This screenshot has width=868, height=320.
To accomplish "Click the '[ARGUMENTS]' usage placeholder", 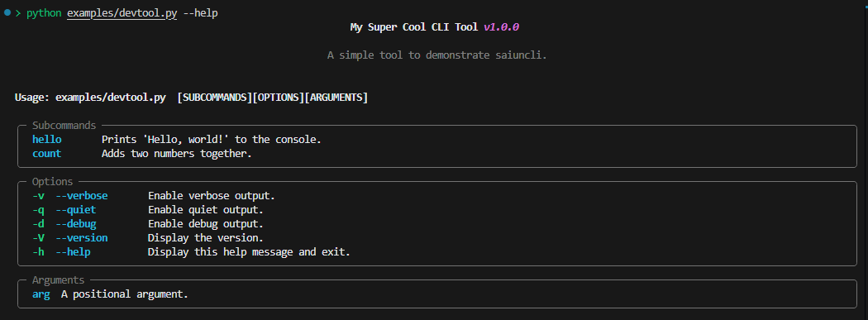I will 336,98.
